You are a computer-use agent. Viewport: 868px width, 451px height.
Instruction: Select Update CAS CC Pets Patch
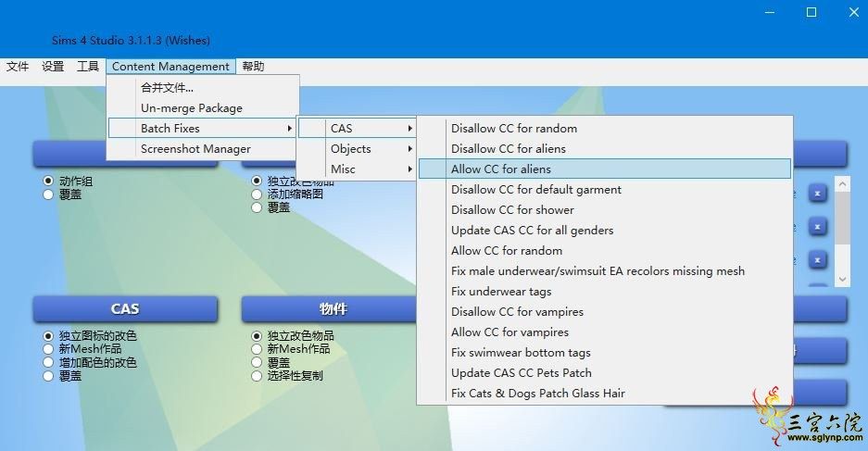(x=605, y=373)
